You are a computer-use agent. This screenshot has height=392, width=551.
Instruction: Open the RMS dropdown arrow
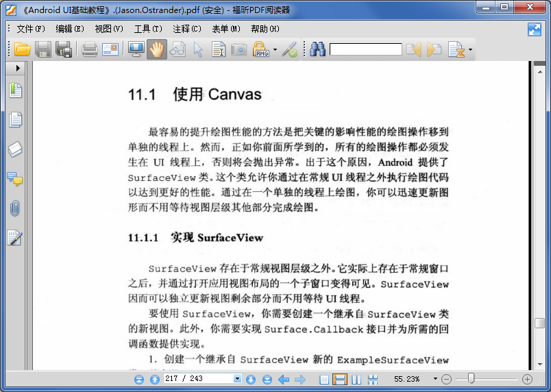tap(275, 49)
